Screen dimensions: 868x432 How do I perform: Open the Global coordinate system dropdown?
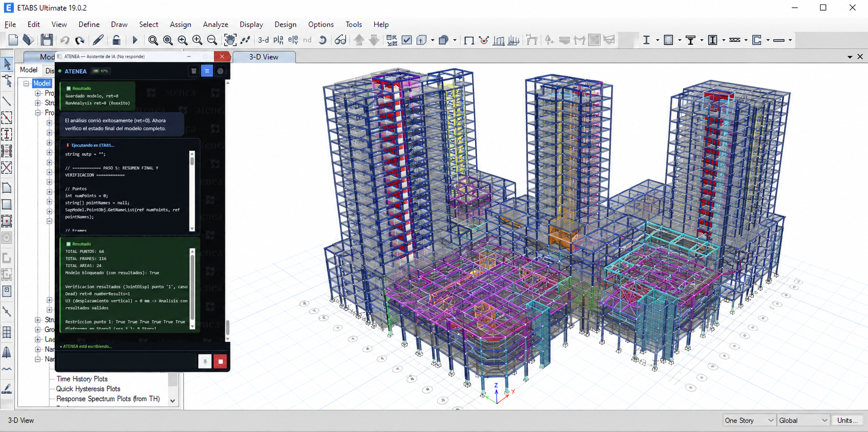803,420
